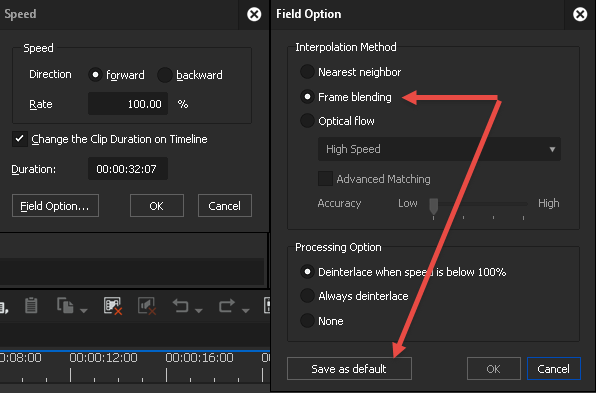The width and height of the screenshot is (596, 393).
Task: Click Cancel in Field Option dialog
Action: [554, 369]
